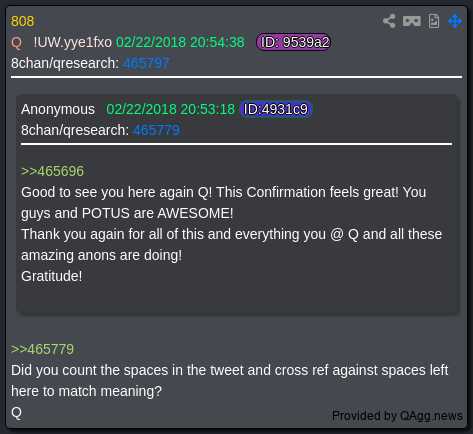Open post link 465797
This screenshot has width=473, height=434.
146,63
